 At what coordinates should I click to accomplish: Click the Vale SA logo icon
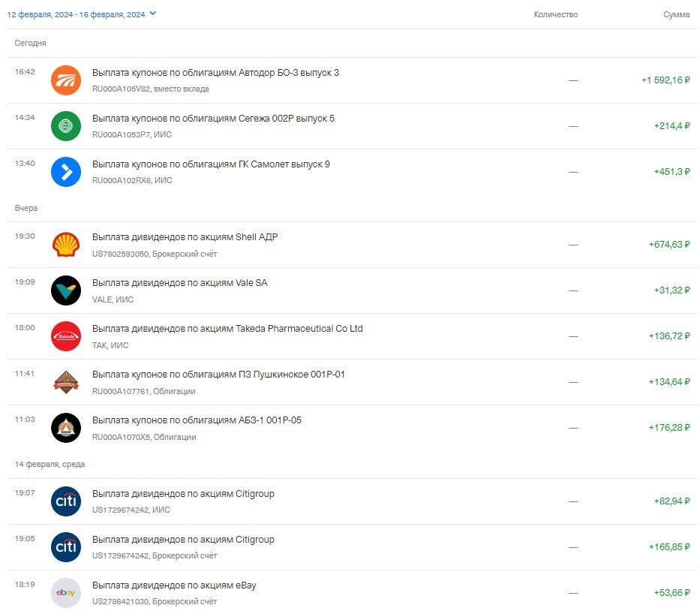point(66,290)
